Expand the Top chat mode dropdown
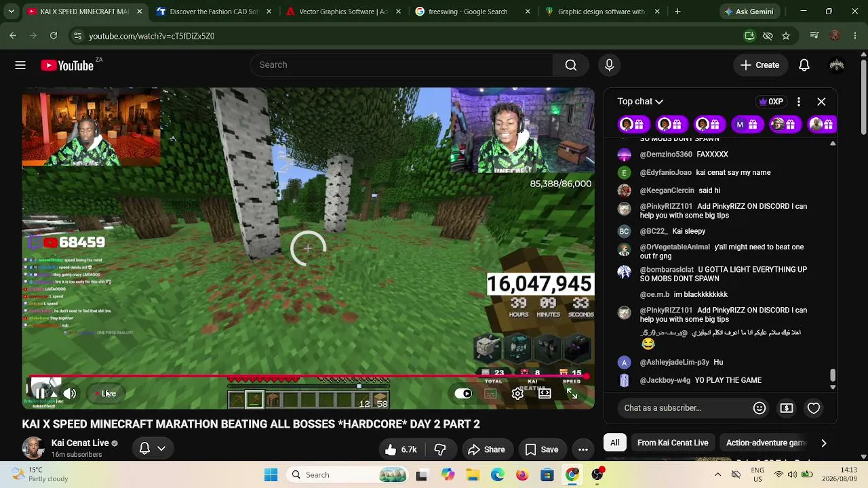Screen dimensions: 868x488 click(640, 102)
